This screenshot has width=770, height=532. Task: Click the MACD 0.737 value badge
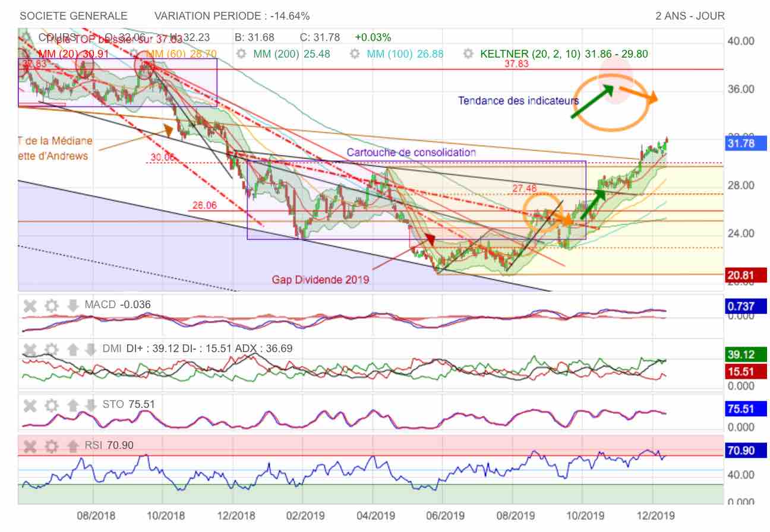746,306
